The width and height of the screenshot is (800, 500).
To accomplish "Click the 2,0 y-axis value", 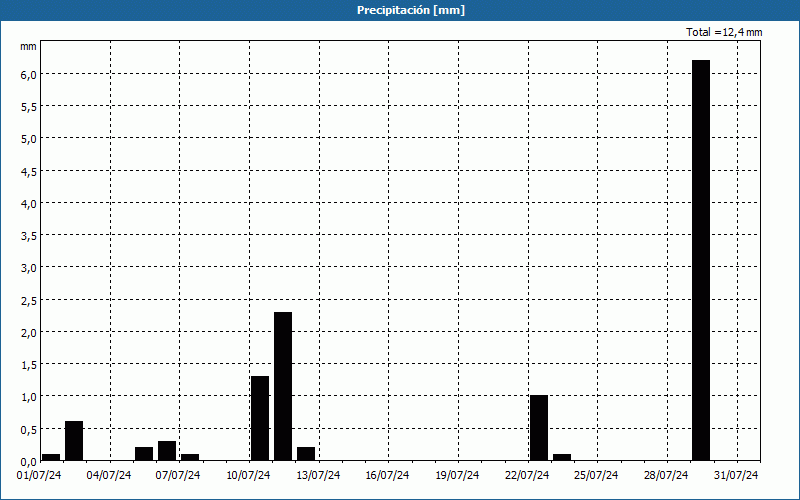I will point(29,333).
